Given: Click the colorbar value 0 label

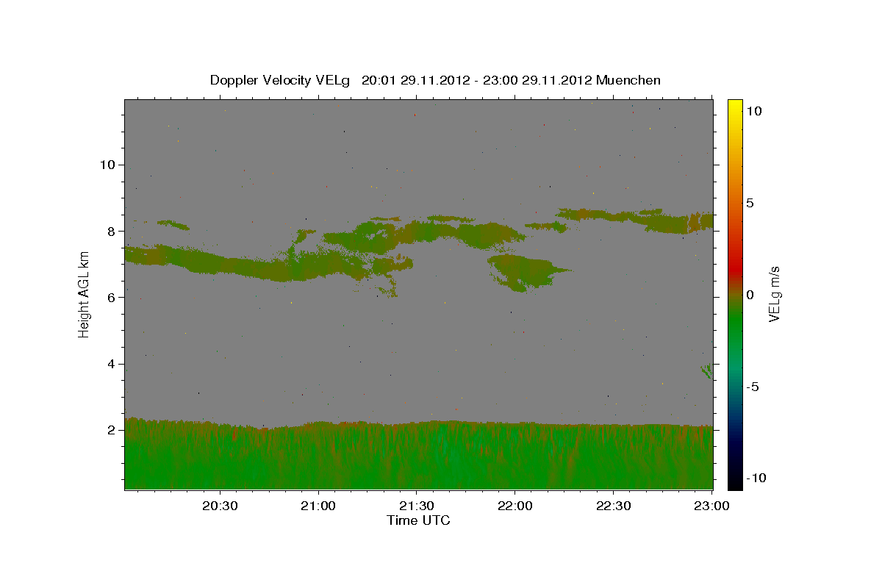Looking at the screenshot, I should [x=749, y=295].
